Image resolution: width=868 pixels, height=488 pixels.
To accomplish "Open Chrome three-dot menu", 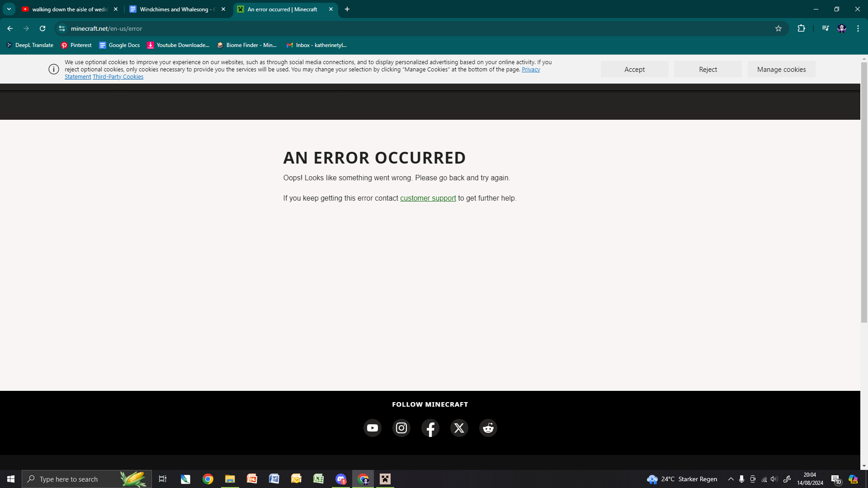I will click(x=858, y=28).
